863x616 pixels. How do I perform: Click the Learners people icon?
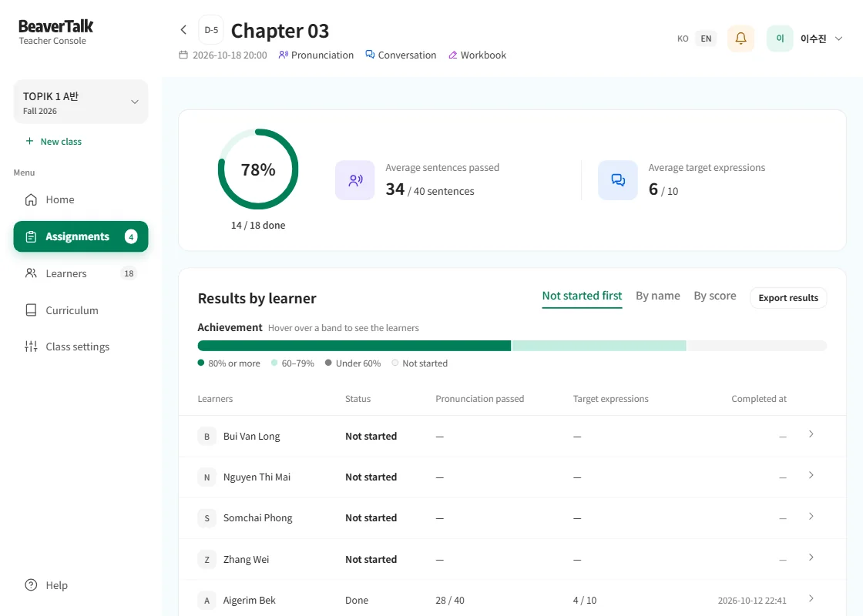coord(32,273)
